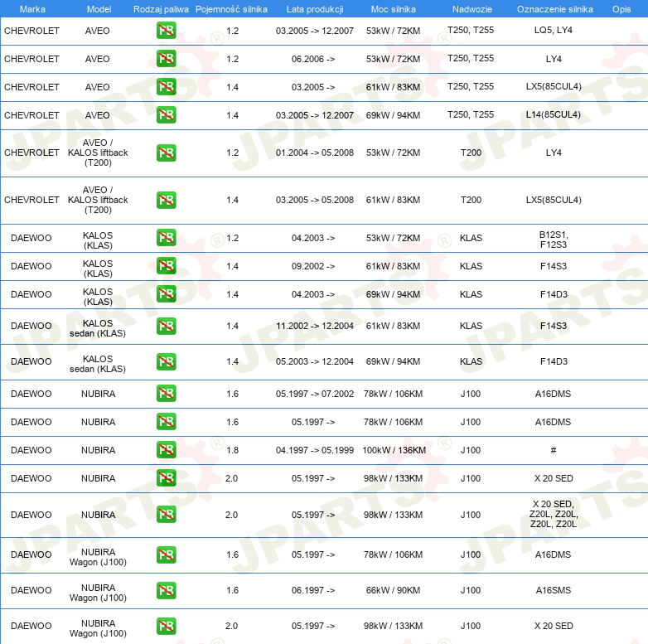Click the Moc silnika column header

click(x=393, y=9)
